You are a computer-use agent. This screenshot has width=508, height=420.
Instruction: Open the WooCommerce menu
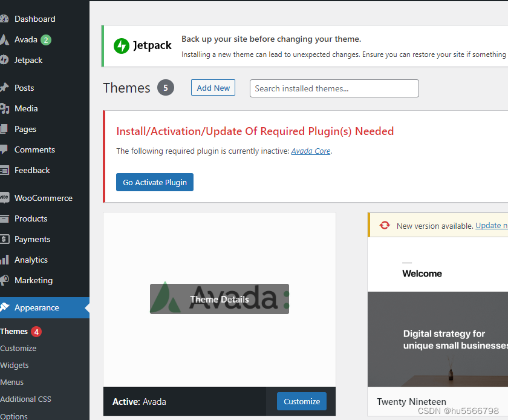[44, 198]
